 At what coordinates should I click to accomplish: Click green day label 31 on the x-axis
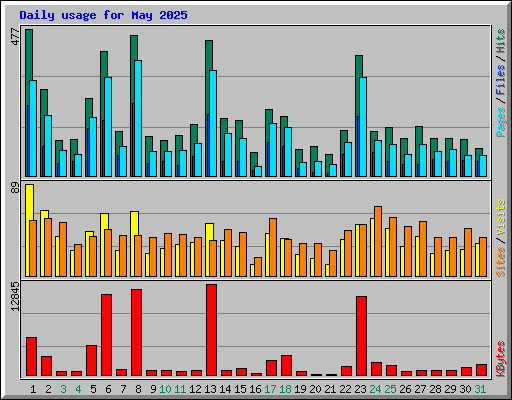click(x=480, y=389)
